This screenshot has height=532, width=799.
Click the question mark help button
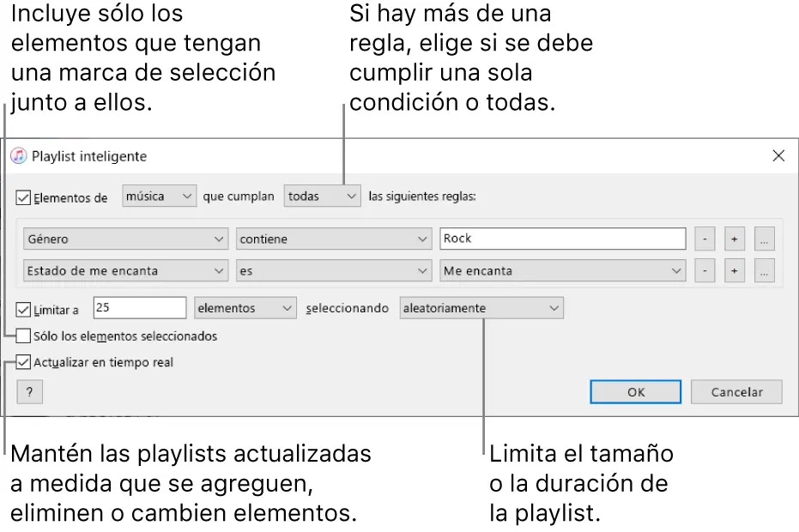click(x=29, y=392)
